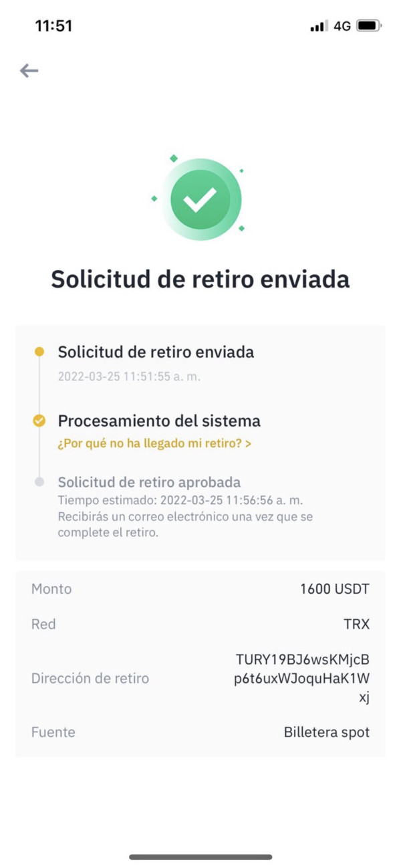Click the gray dot beside Solicitud de retiro aprobada
The width and height of the screenshot is (401, 868).
coord(39,481)
